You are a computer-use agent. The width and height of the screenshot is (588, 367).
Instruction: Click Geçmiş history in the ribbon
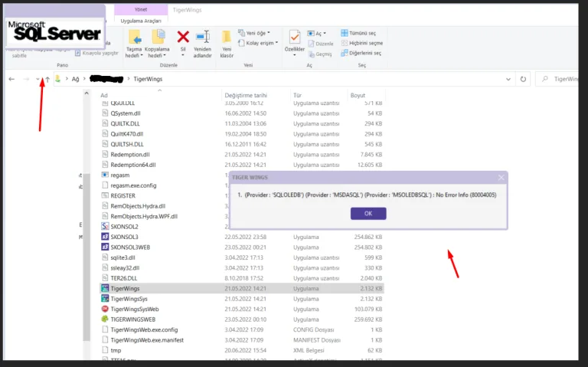tap(320, 54)
